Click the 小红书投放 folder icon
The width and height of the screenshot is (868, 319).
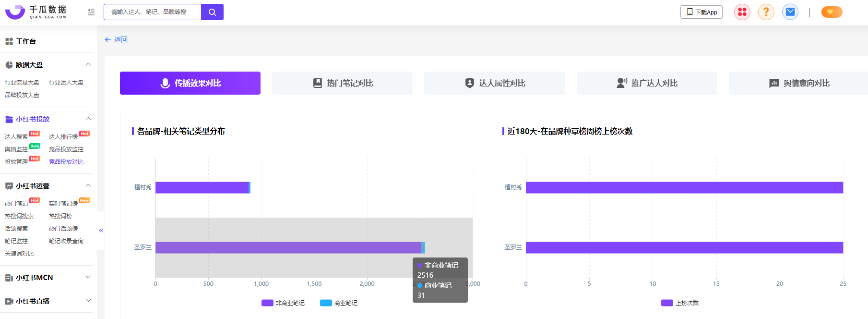coord(9,119)
